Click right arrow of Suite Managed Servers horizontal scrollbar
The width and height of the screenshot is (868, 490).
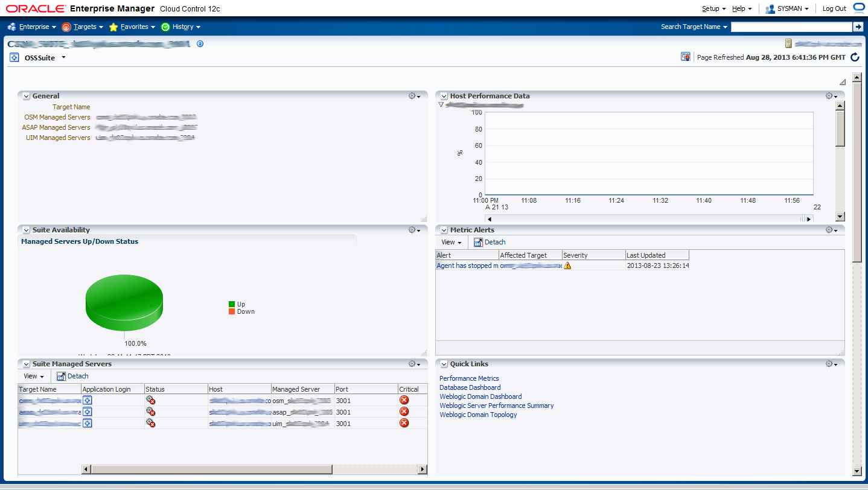coord(423,469)
